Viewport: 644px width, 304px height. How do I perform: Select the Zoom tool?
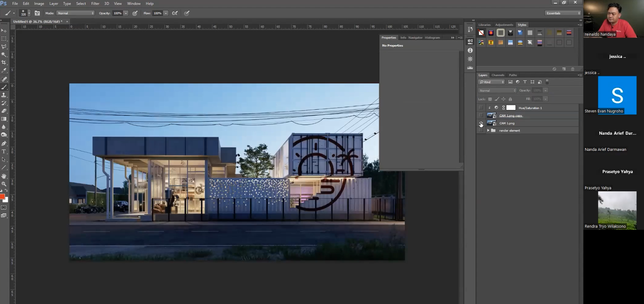click(4, 184)
